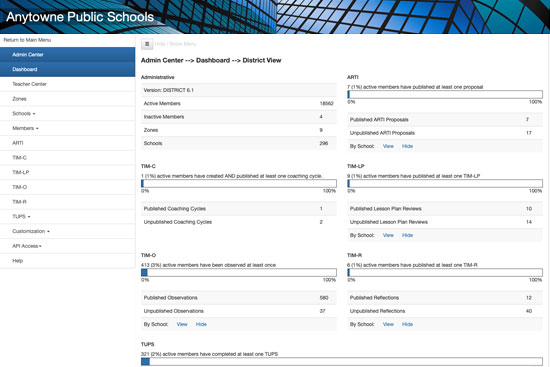The image size is (550, 367).
Task: Expand Members dropdown in sidebar
Action: pyautogui.click(x=67, y=128)
